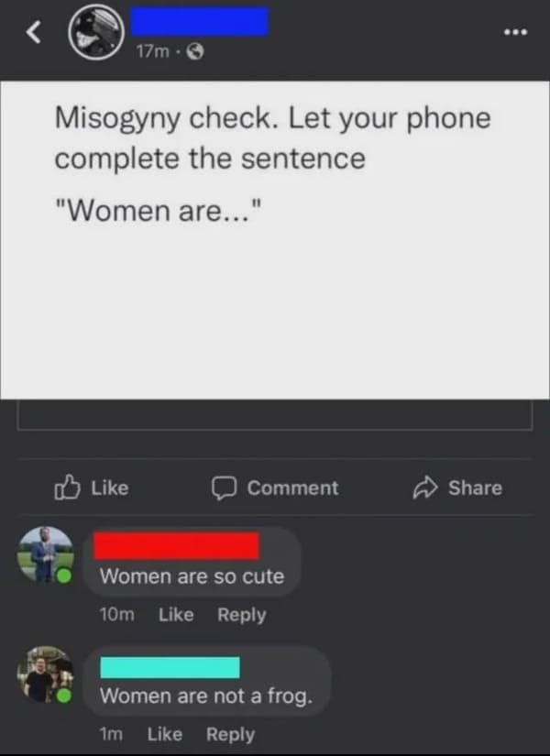This screenshot has width=550, height=756.
Task: Open the three-dot post options menu
Action: [516, 32]
